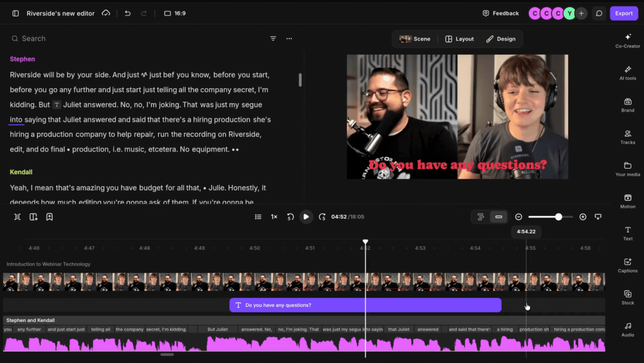Toggle the expanded multi-track timeline view

point(480,217)
